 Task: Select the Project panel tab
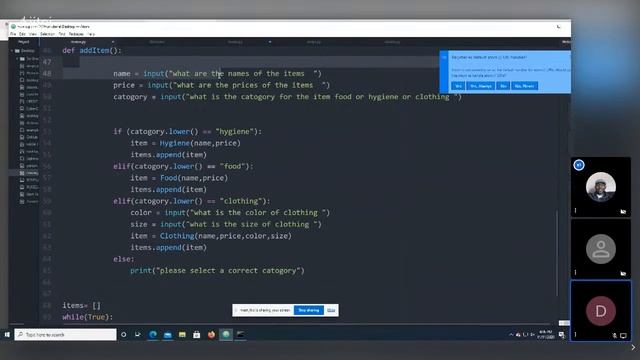tap(24, 42)
